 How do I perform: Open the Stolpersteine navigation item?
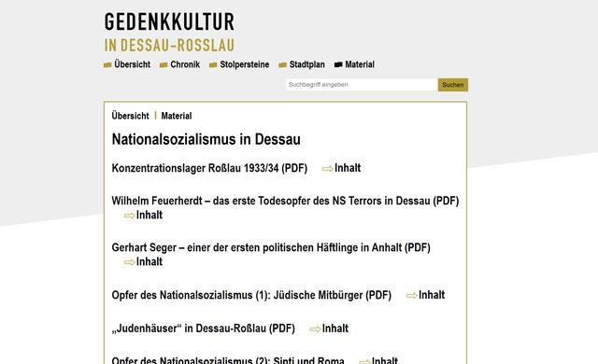[x=245, y=64]
